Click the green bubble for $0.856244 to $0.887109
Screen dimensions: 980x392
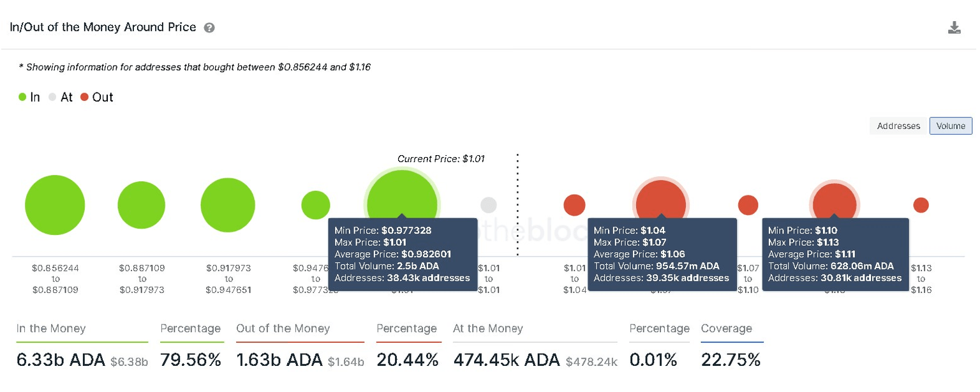point(55,205)
